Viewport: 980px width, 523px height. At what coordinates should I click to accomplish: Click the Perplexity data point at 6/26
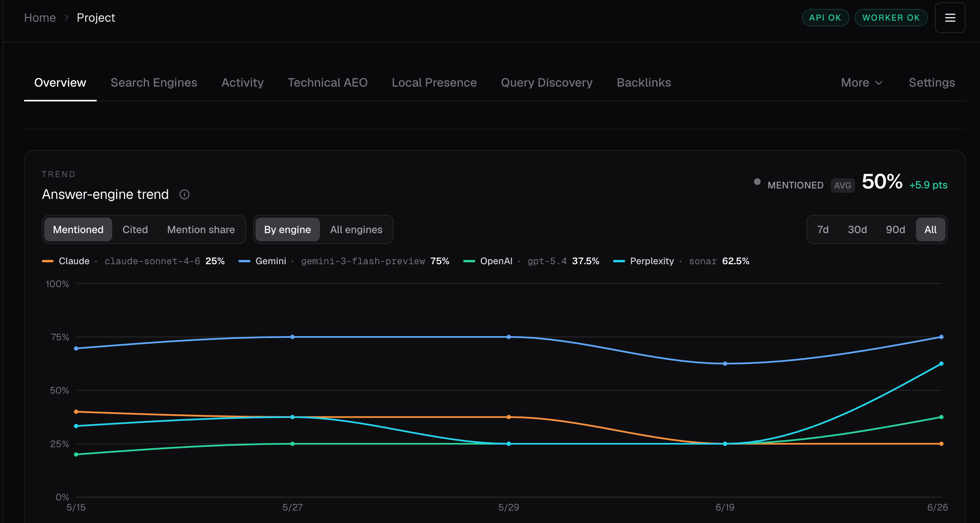[x=941, y=364]
